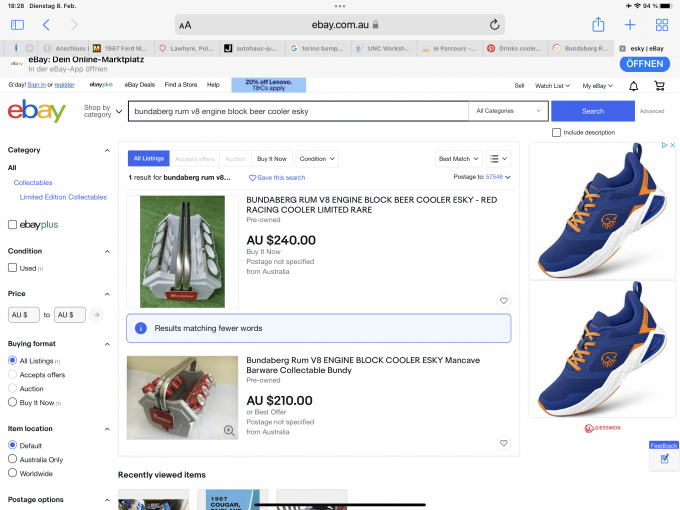
Task: Open the Safari share icon
Action: pos(598,24)
